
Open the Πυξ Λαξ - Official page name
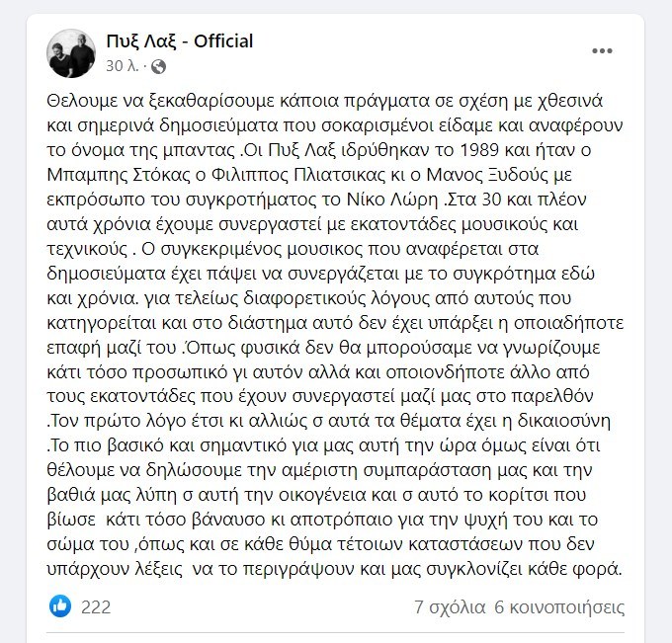click(x=179, y=40)
